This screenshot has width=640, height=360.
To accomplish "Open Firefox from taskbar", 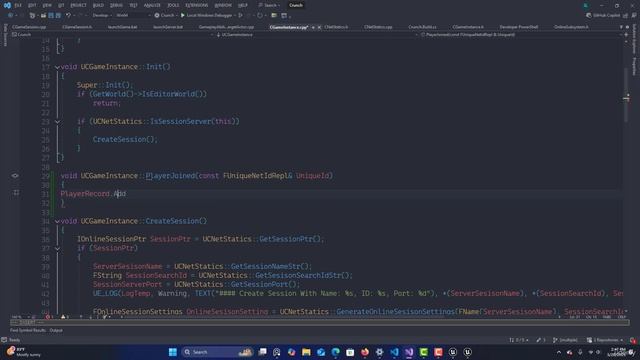I will click(365, 352).
